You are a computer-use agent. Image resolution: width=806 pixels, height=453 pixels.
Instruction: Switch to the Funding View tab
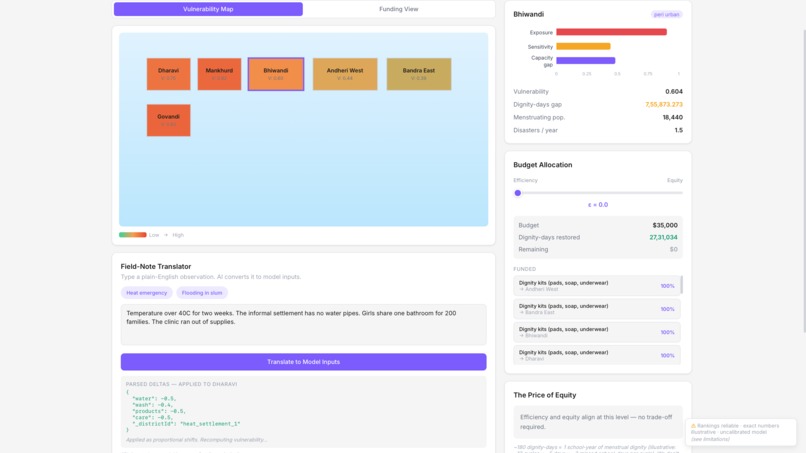pos(398,9)
